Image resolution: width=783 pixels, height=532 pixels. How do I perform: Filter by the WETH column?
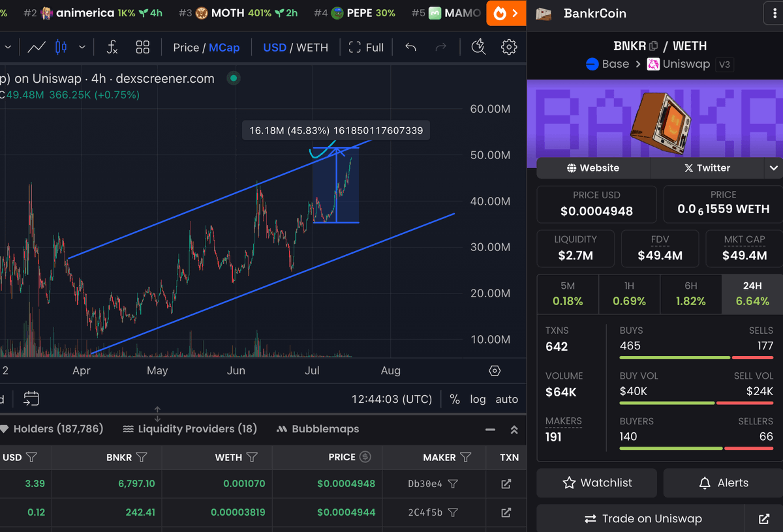[252, 457]
